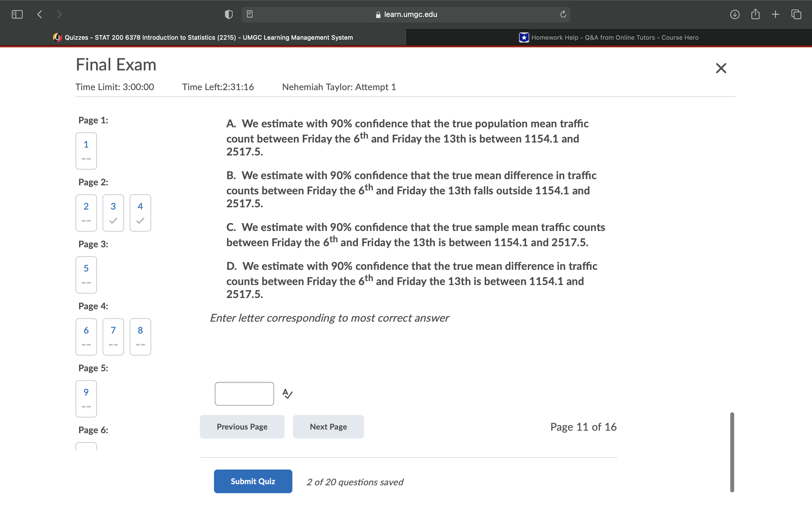The image size is (812, 507).
Task: Click the add new tab icon
Action: pyautogui.click(x=776, y=13)
